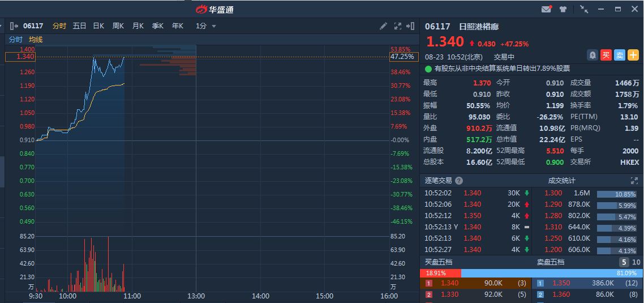Switch order book depth to 10 levels

tap(636, 262)
